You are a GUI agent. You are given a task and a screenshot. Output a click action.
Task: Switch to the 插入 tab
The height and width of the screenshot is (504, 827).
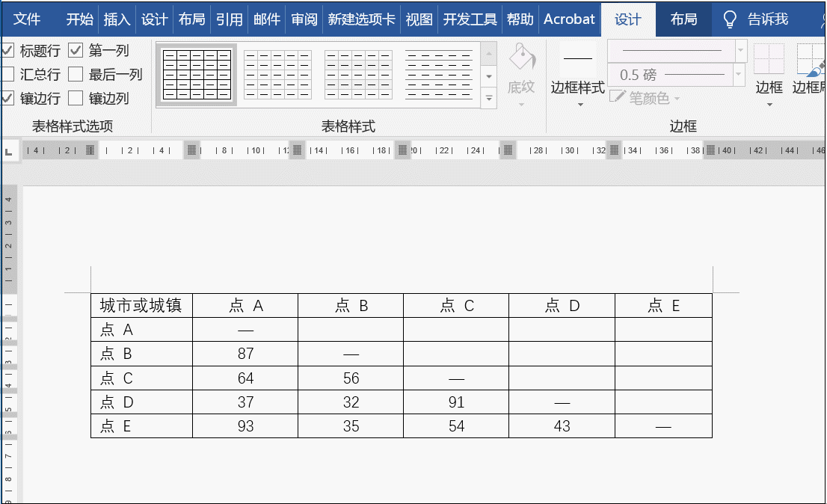[117, 19]
